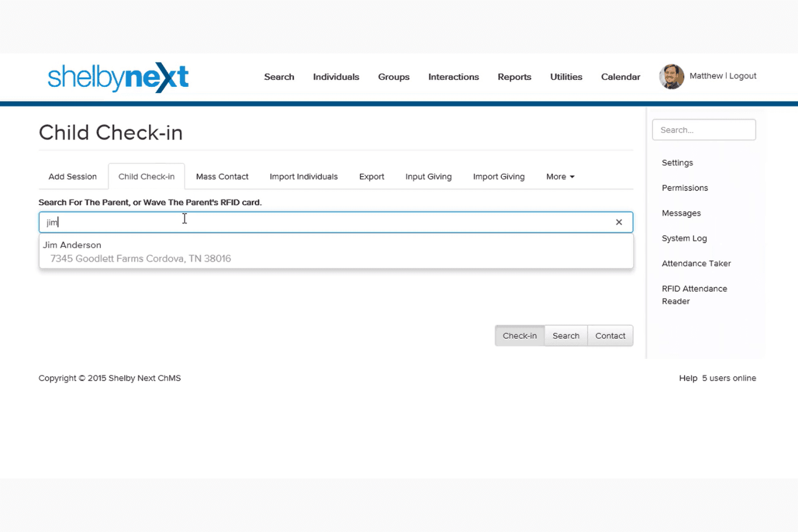View Messages from the sidebar

(682, 213)
